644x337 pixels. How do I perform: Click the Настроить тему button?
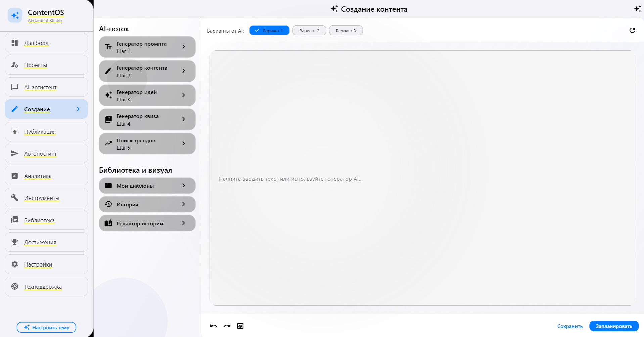click(46, 327)
